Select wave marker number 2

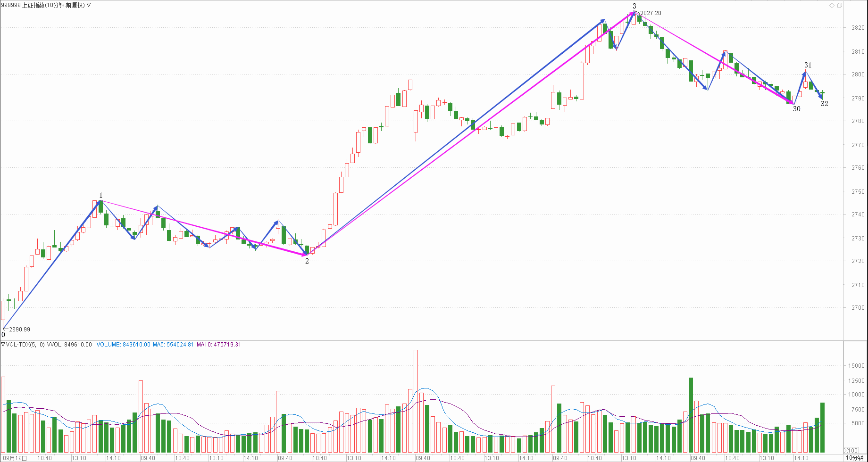307,261
